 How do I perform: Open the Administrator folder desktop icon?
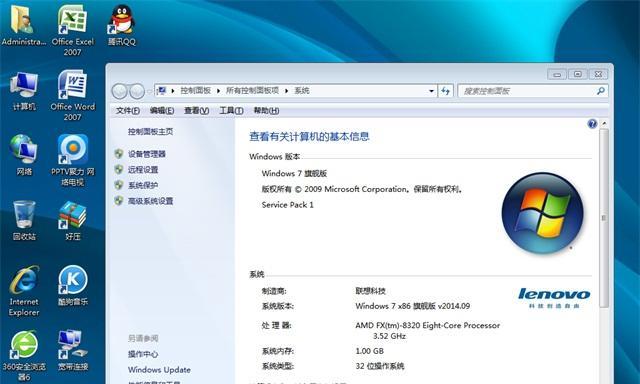tap(23, 25)
